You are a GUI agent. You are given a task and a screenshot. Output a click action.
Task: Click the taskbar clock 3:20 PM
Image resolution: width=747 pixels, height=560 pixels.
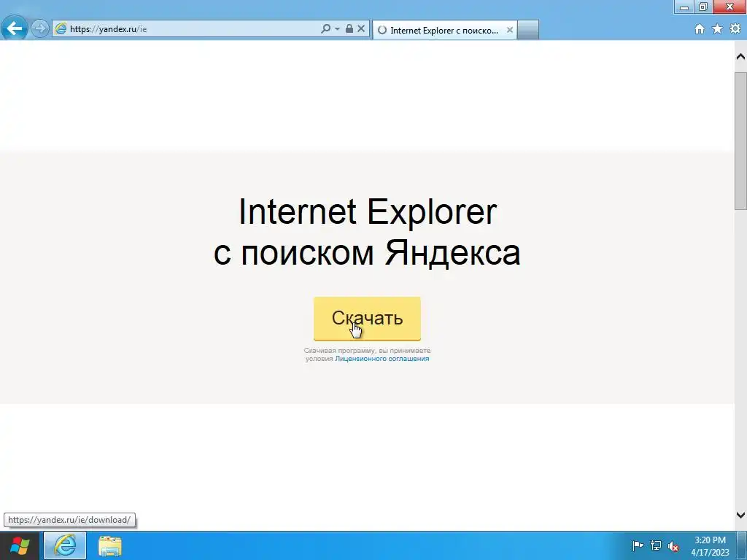(x=710, y=546)
